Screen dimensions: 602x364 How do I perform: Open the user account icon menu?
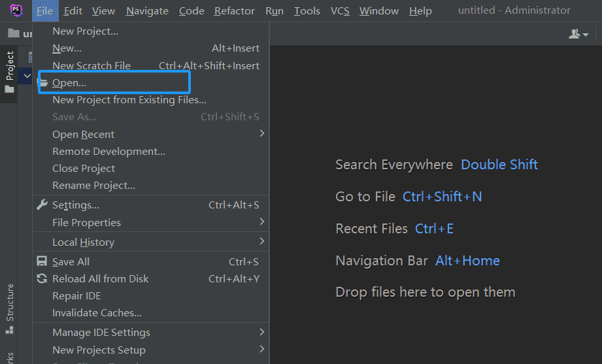coord(578,34)
